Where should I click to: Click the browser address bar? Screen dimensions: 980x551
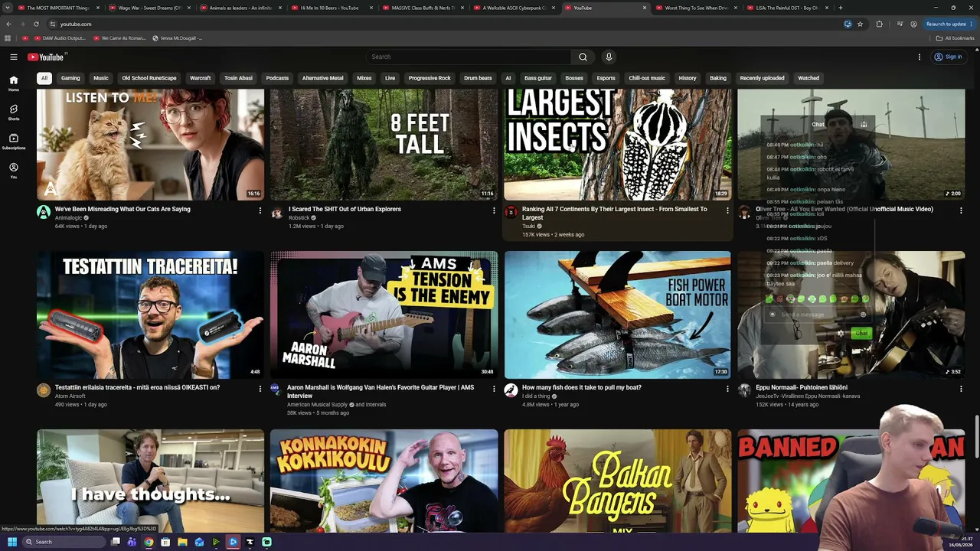(x=448, y=24)
